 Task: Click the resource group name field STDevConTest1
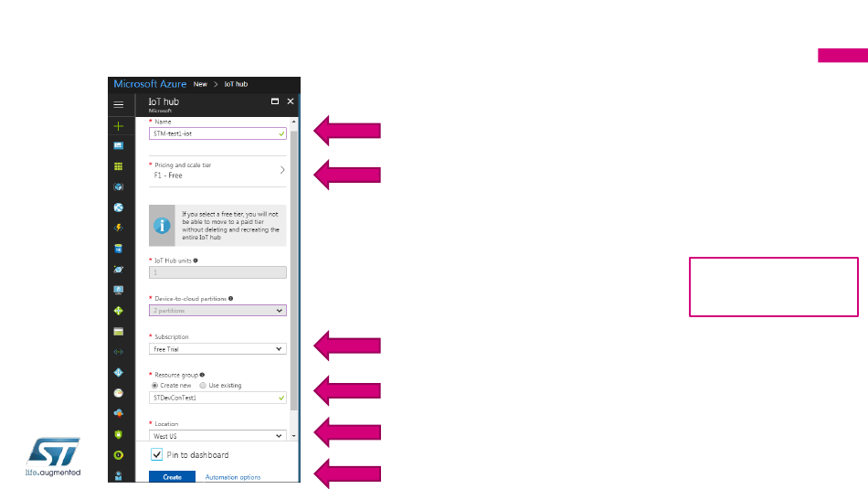(x=217, y=398)
